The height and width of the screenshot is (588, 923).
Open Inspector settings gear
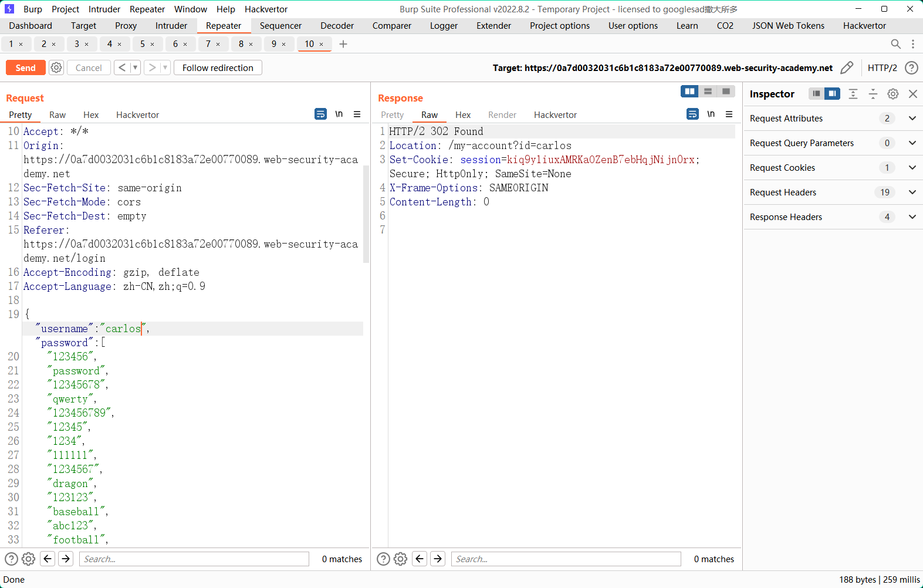pyautogui.click(x=893, y=94)
